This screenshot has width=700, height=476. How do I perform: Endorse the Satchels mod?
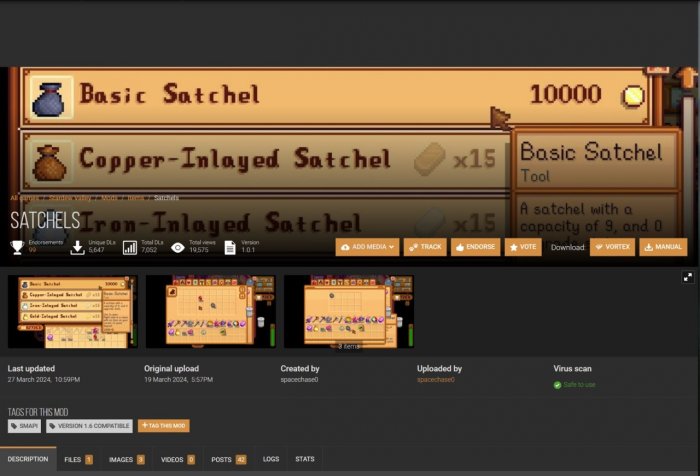click(475, 246)
